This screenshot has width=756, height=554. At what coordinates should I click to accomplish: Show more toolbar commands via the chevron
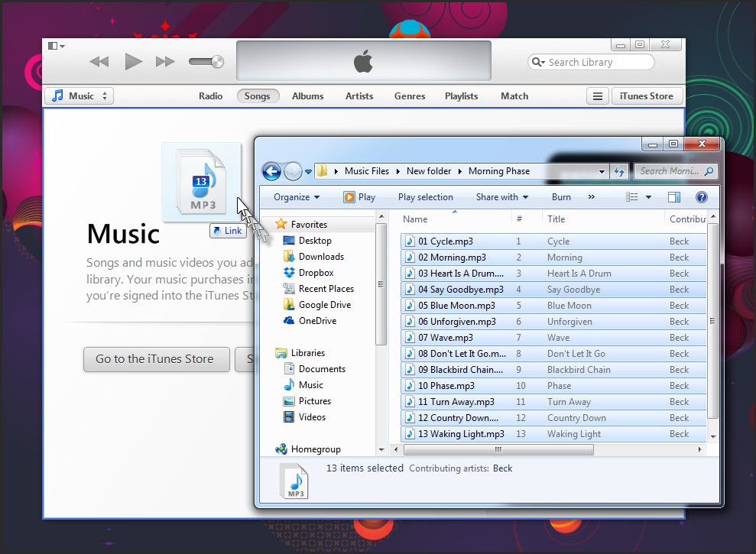coord(592,196)
